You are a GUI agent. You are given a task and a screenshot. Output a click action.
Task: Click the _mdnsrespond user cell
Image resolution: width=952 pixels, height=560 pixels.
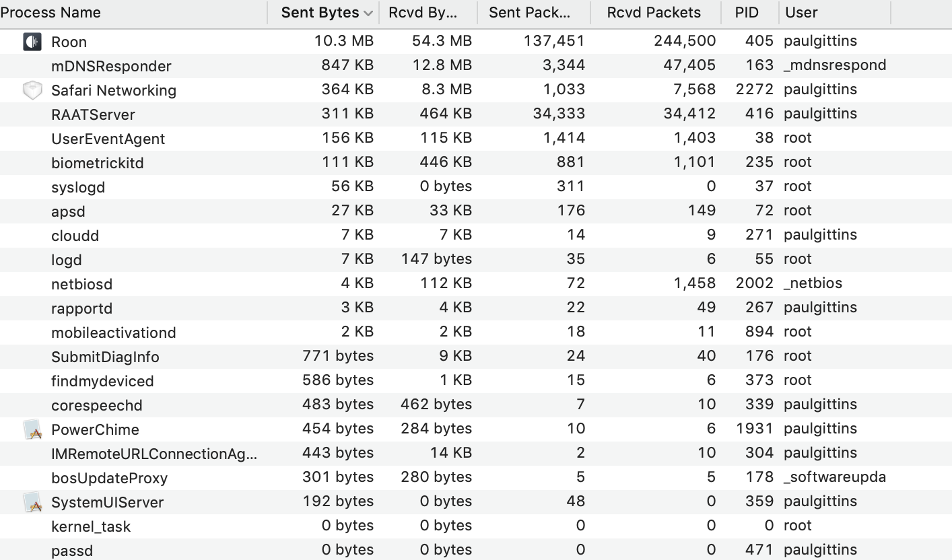pos(835,65)
